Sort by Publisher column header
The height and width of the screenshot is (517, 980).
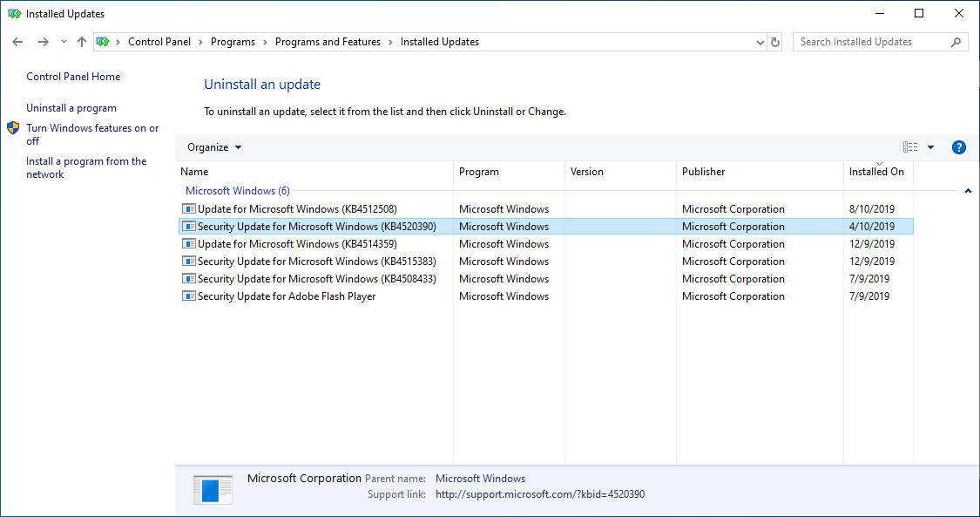pos(760,171)
